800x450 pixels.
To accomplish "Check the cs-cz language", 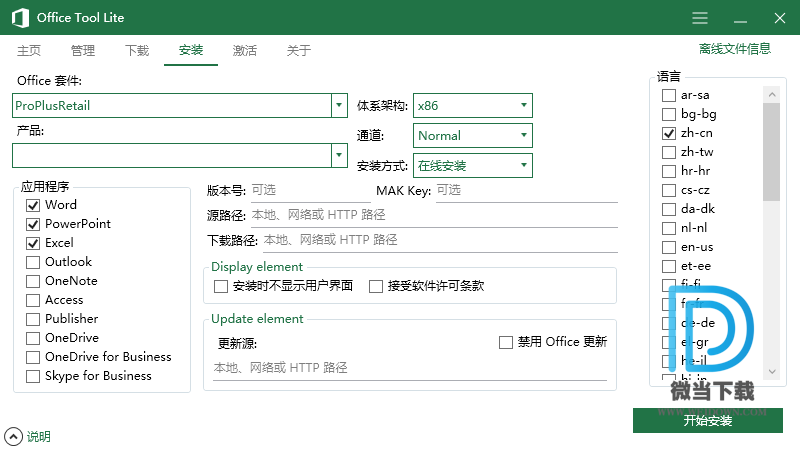I will click(x=668, y=190).
